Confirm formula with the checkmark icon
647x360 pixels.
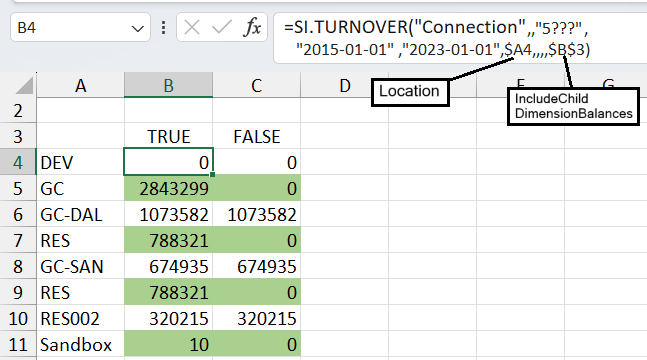[x=222, y=28]
